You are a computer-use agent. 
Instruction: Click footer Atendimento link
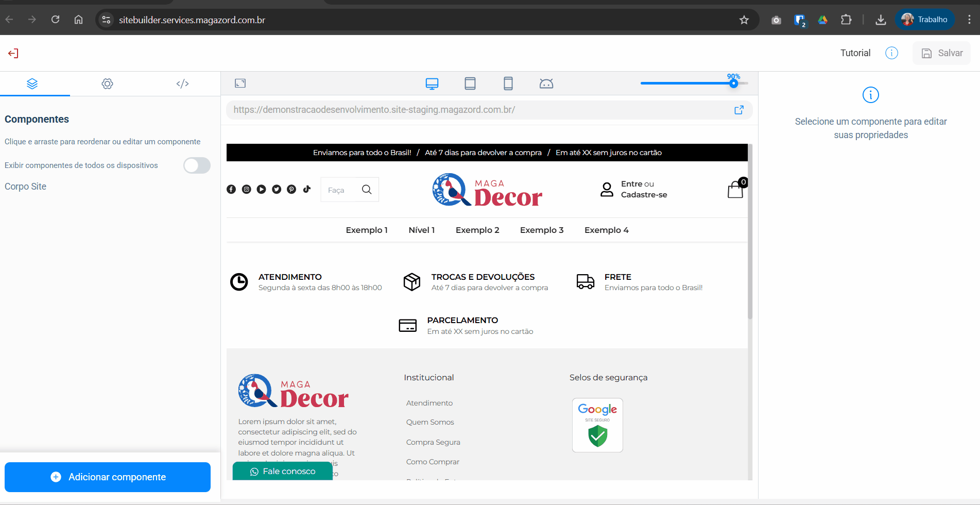429,403
